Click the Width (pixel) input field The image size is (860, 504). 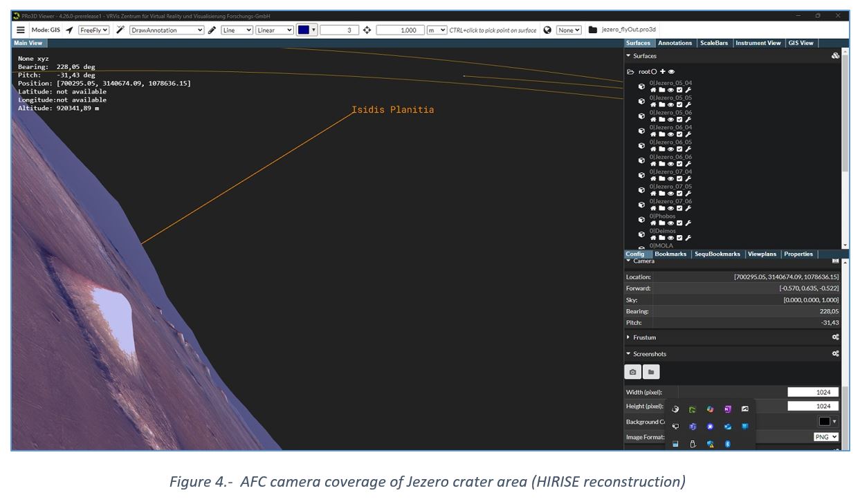813,392
